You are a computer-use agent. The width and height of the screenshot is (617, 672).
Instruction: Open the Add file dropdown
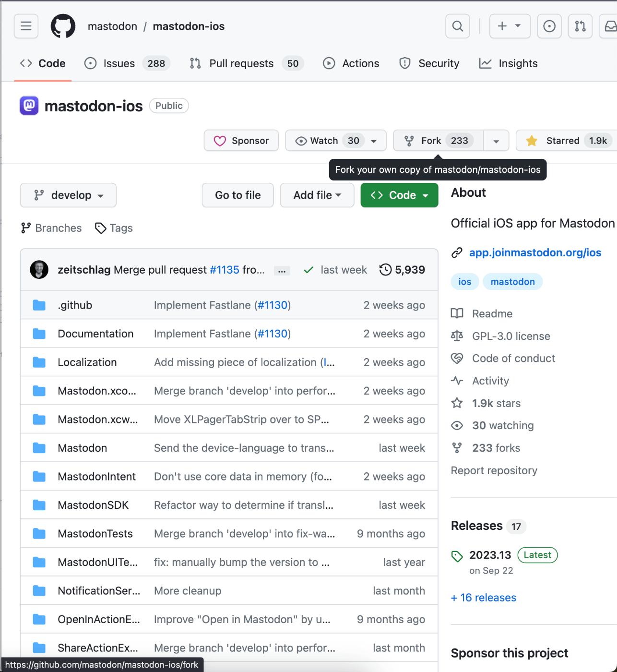pos(317,195)
